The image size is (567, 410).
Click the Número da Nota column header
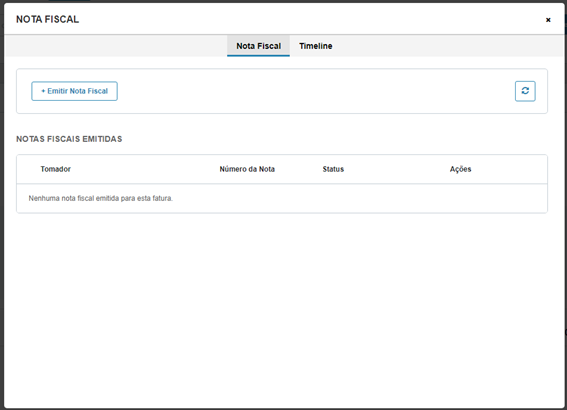click(x=247, y=169)
